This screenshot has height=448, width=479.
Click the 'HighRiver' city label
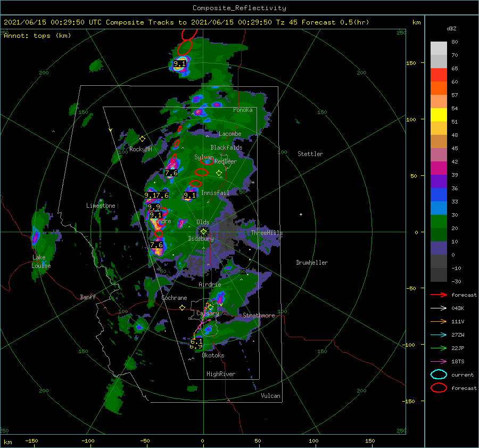(x=221, y=374)
